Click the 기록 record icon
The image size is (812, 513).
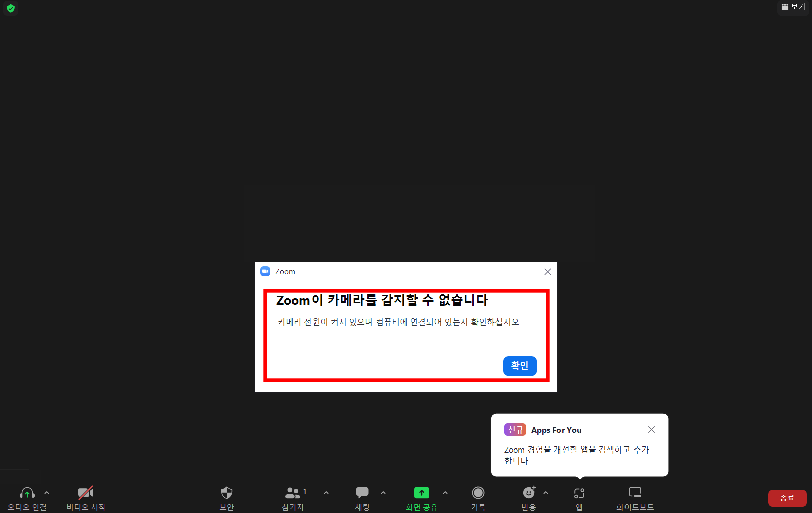(x=478, y=493)
